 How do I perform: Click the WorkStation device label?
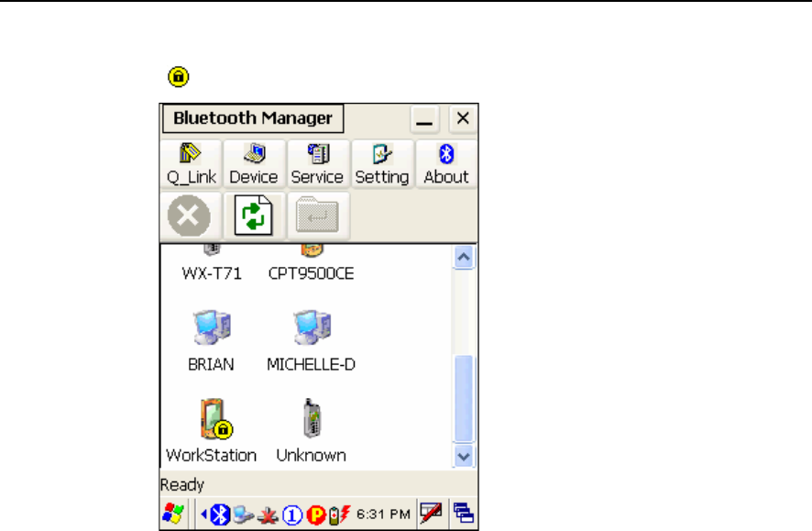pyautogui.click(x=212, y=456)
